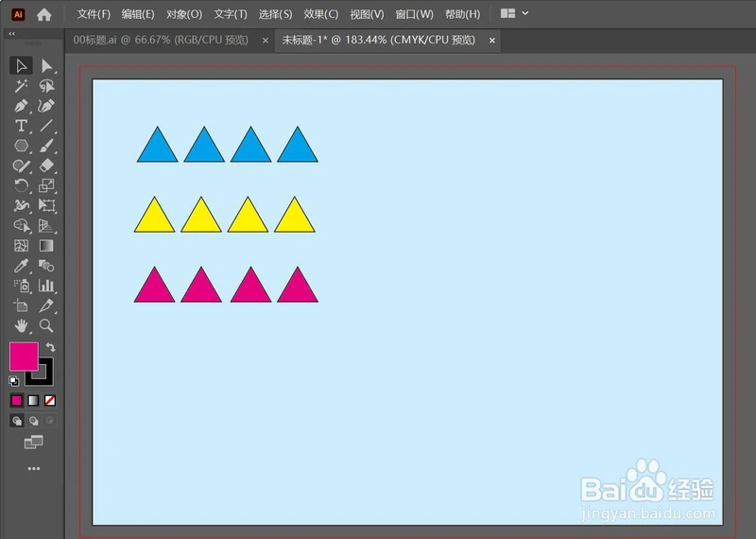Image resolution: width=756 pixels, height=539 pixels.
Task: Select the Hand tool
Action: click(21, 325)
